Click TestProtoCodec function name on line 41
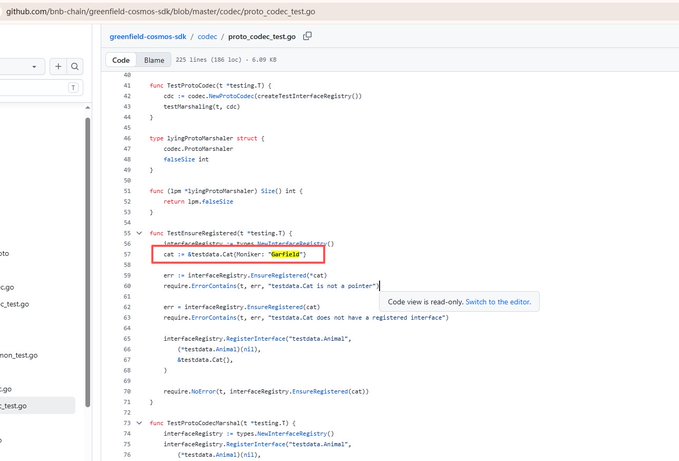Screen dimensions: 679x461 (191, 85)
